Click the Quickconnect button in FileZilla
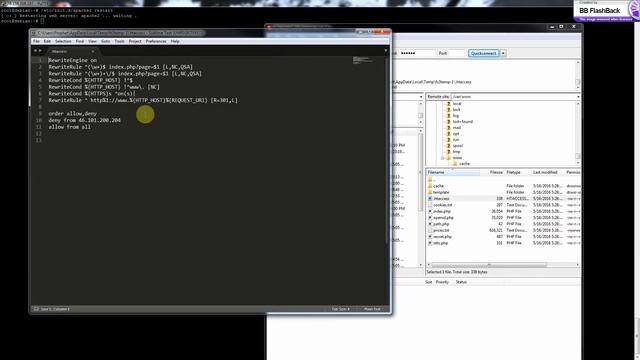 [x=483, y=53]
